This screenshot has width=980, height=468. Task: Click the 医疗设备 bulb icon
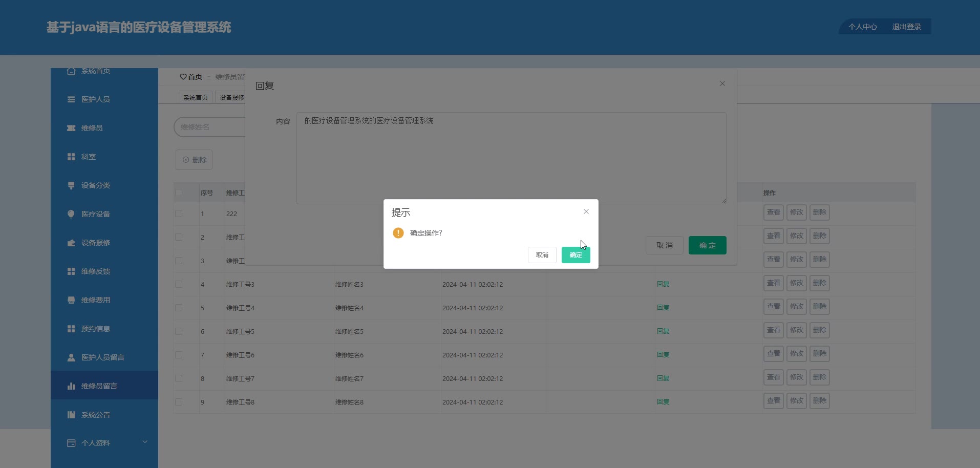pyautogui.click(x=71, y=214)
